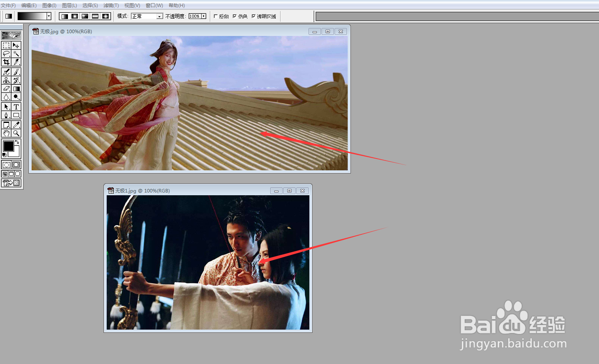Uncheck the 仿色 (Dither) checkbox
The width and height of the screenshot is (599, 364).
235,16
